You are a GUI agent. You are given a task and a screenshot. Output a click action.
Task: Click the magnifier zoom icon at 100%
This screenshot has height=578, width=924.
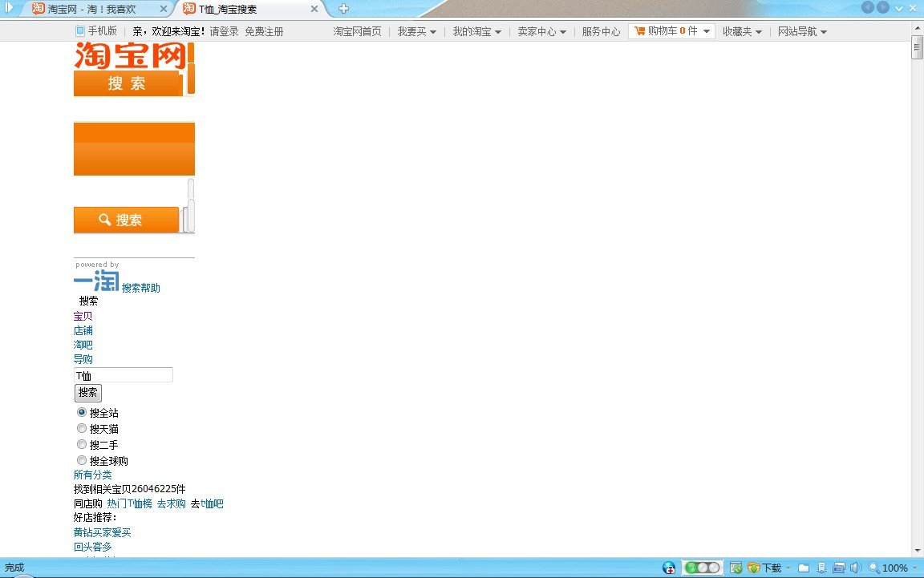tap(874, 568)
